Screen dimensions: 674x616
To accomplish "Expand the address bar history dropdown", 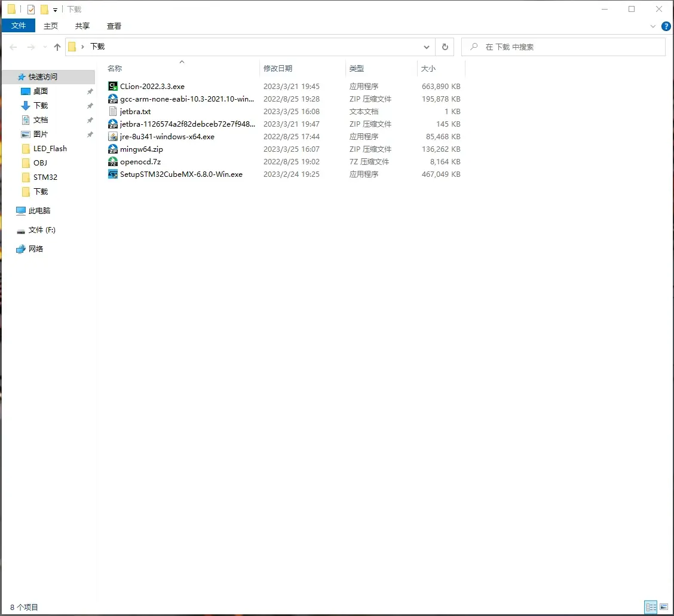I will 427,47.
